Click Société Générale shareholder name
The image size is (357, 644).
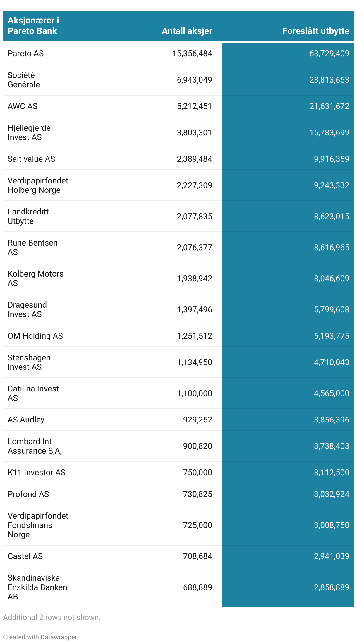[24, 80]
